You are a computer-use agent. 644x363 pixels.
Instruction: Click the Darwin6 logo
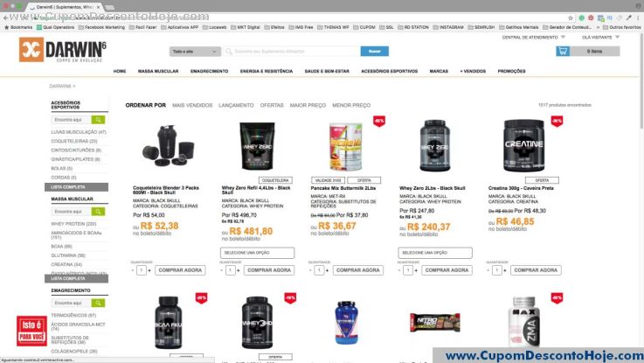click(62, 50)
